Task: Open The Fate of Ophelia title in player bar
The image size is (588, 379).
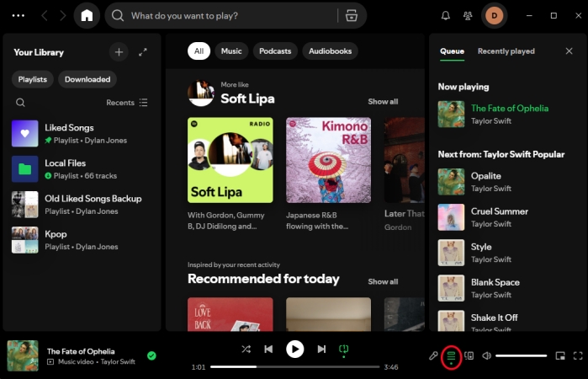Action: tap(81, 351)
